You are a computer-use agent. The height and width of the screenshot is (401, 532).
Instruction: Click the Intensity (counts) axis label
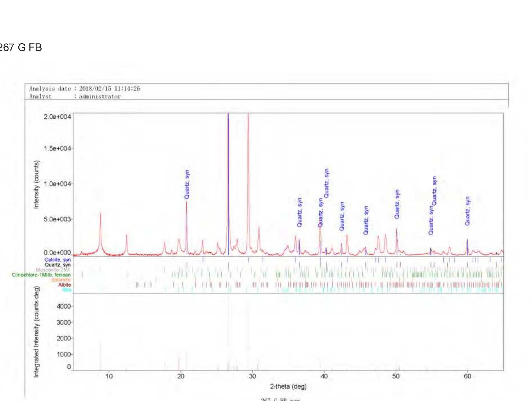36,184
